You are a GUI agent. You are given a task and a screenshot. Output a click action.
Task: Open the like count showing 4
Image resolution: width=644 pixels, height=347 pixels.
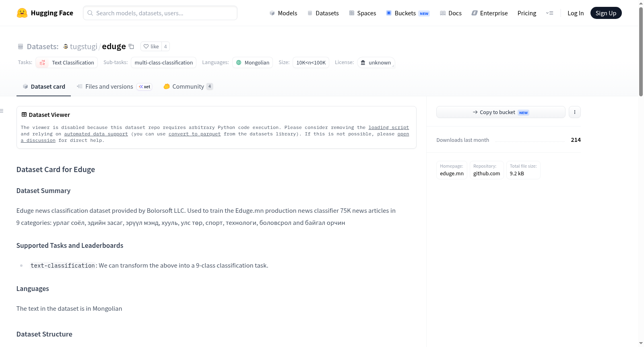165,46
